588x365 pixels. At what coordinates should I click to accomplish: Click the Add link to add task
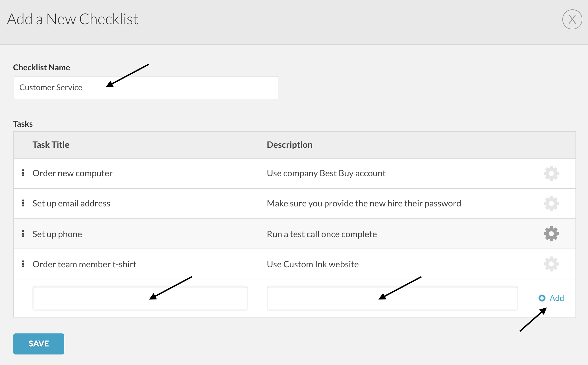click(556, 298)
